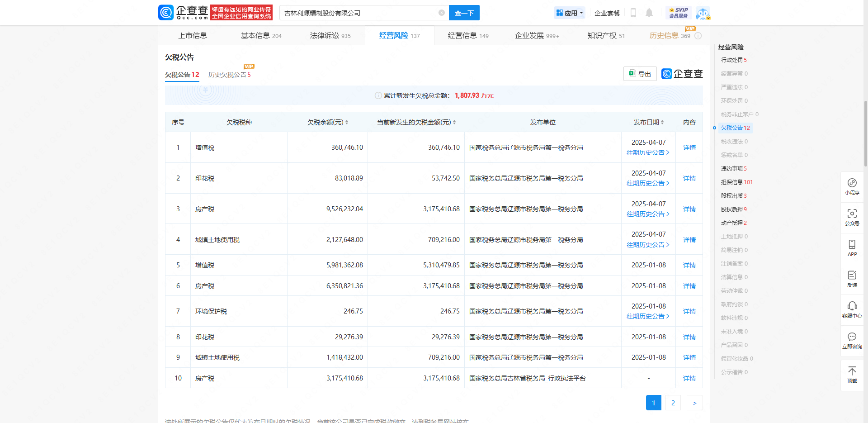Viewport: 868px width, 423px height.
Task: Open the mobile phone app icon in header
Action: [x=633, y=13]
